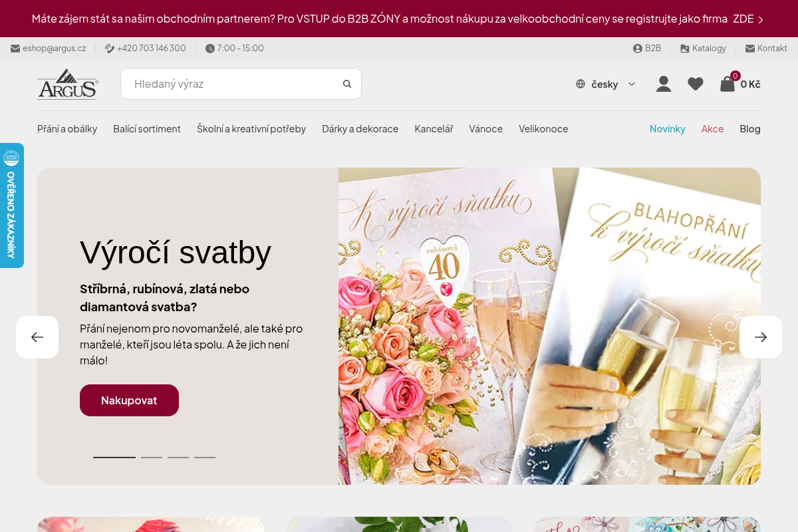Click the ZDE registration link
Image resolution: width=798 pixels, height=532 pixels.
(x=743, y=19)
